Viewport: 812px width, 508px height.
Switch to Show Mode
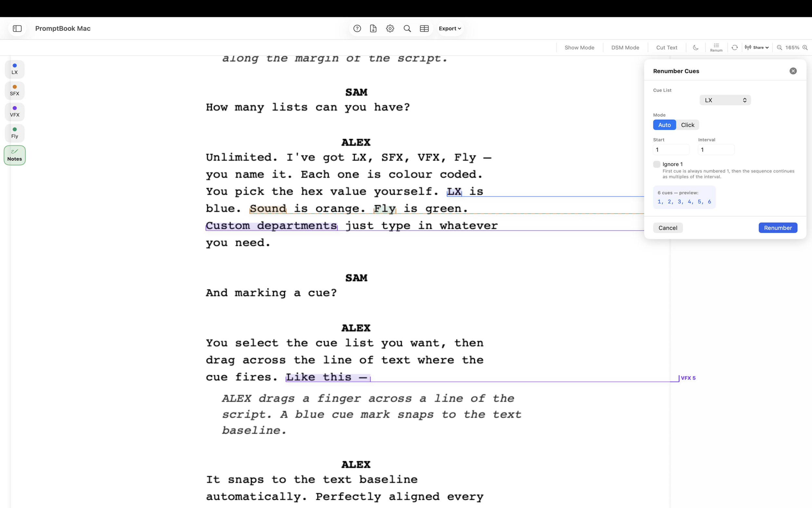pyautogui.click(x=579, y=47)
